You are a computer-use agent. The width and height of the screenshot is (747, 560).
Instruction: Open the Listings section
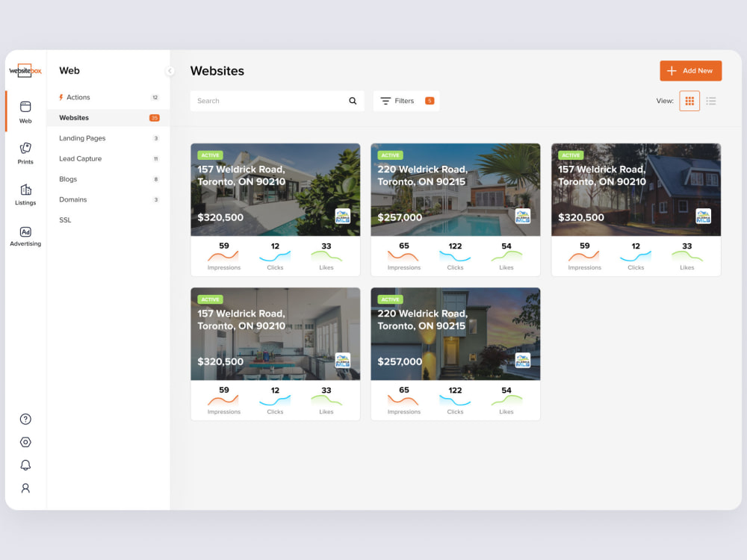(25, 194)
